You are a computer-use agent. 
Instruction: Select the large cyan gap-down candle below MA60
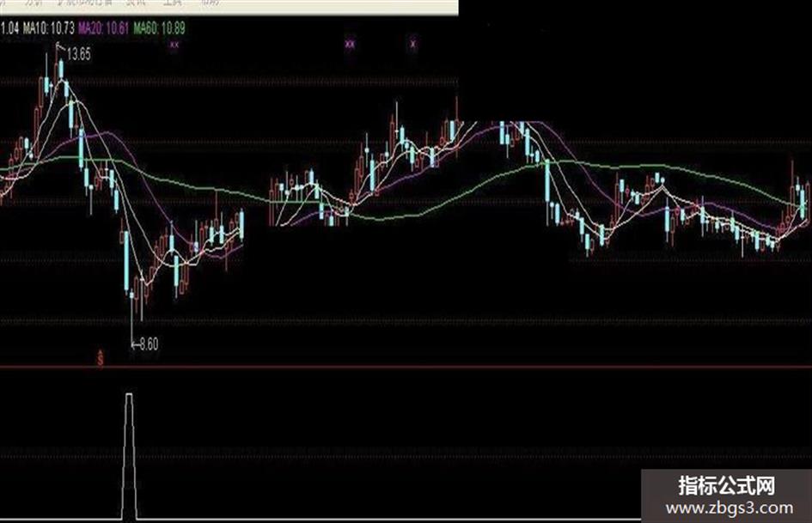(x=547, y=181)
